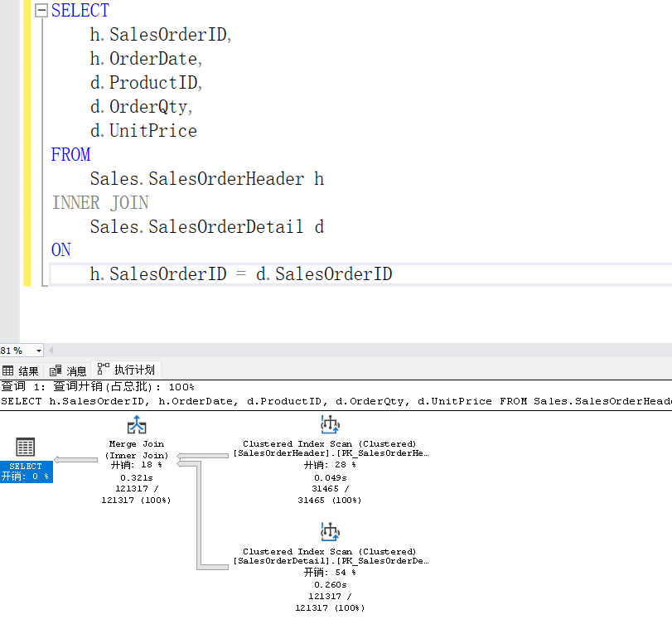Click SalesOrderDetail scan cost 开销: 54 %

pos(330,573)
